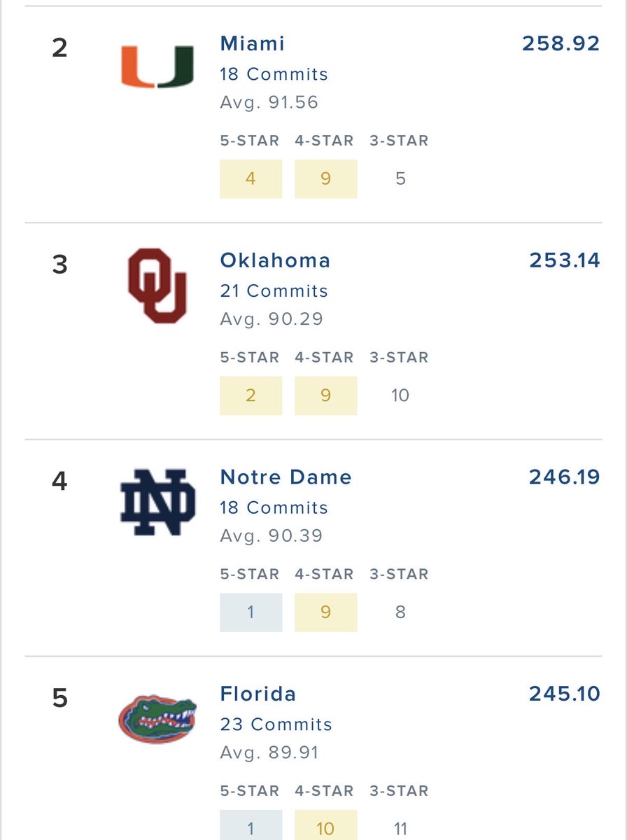Click the Florida Gators logo
The width and height of the screenshot is (627, 840).
click(157, 719)
